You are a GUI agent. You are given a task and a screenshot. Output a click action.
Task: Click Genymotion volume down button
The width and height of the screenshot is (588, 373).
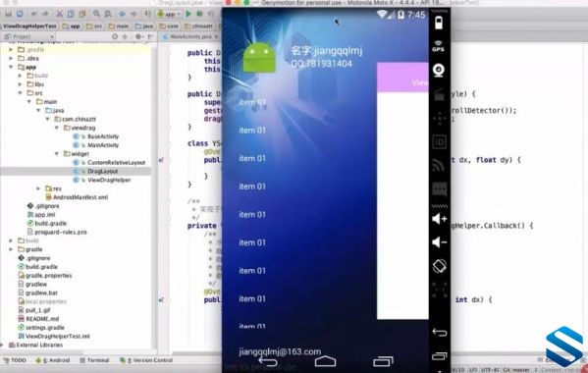pyautogui.click(x=439, y=242)
